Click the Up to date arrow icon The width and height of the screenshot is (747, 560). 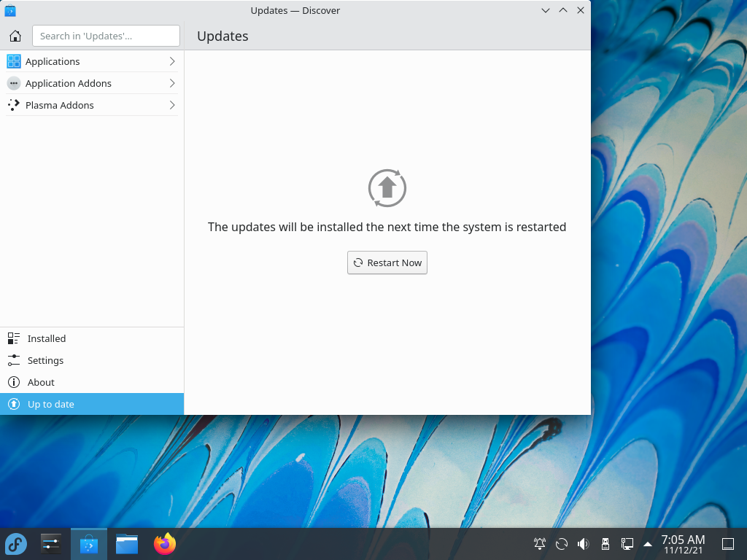click(14, 404)
